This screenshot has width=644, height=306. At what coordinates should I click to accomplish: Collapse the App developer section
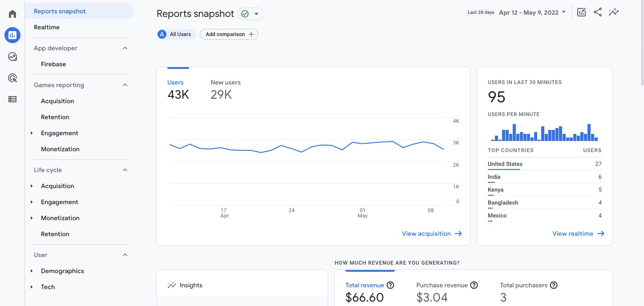coord(125,48)
